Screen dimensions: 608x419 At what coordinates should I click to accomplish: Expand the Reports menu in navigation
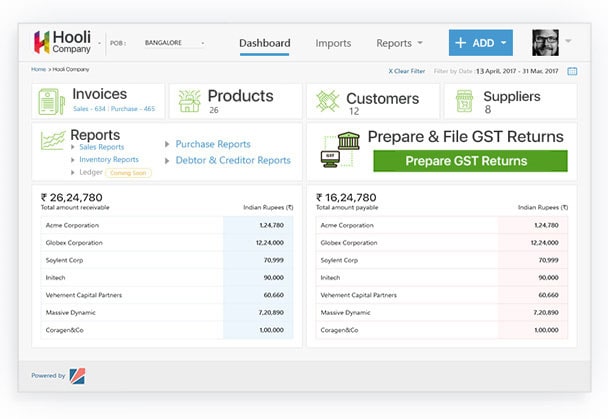click(x=399, y=43)
